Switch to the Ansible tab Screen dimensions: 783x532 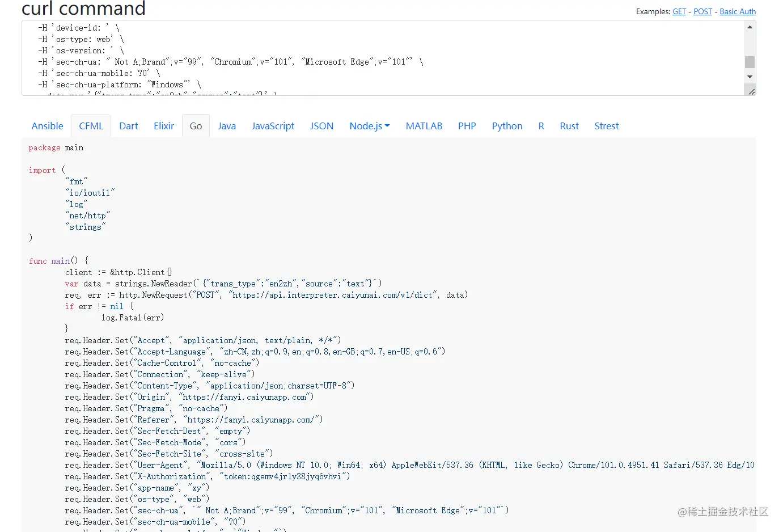tap(47, 126)
